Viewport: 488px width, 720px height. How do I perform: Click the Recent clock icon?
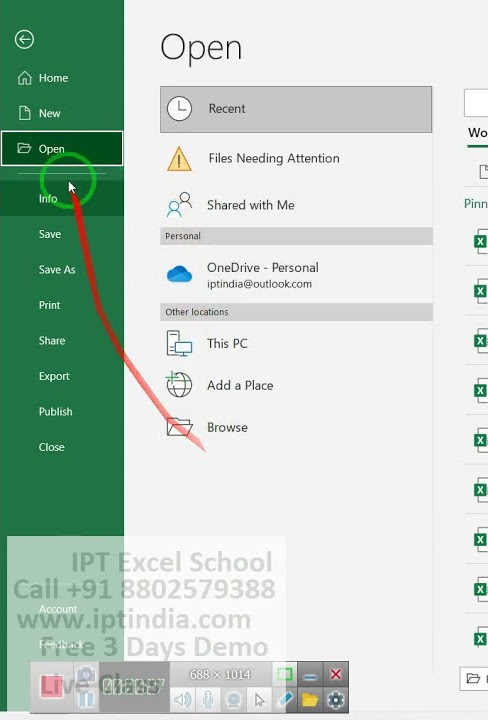pyautogui.click(x=179, y=109)
